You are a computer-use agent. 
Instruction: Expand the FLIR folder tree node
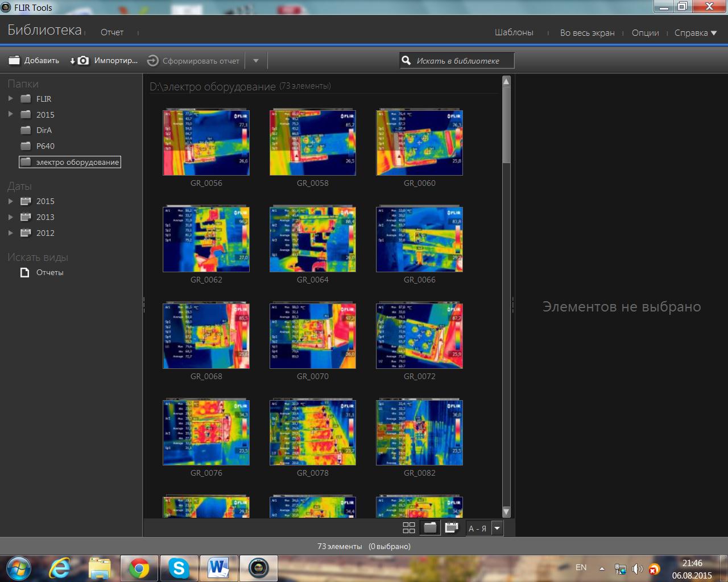(10, 98)
